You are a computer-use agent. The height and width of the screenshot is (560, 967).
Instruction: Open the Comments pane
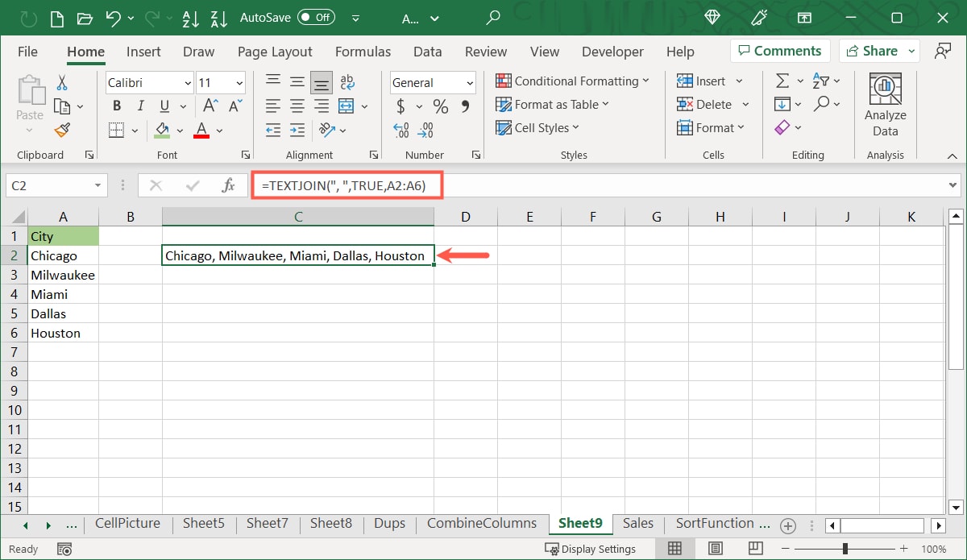[x=779, y=50]
